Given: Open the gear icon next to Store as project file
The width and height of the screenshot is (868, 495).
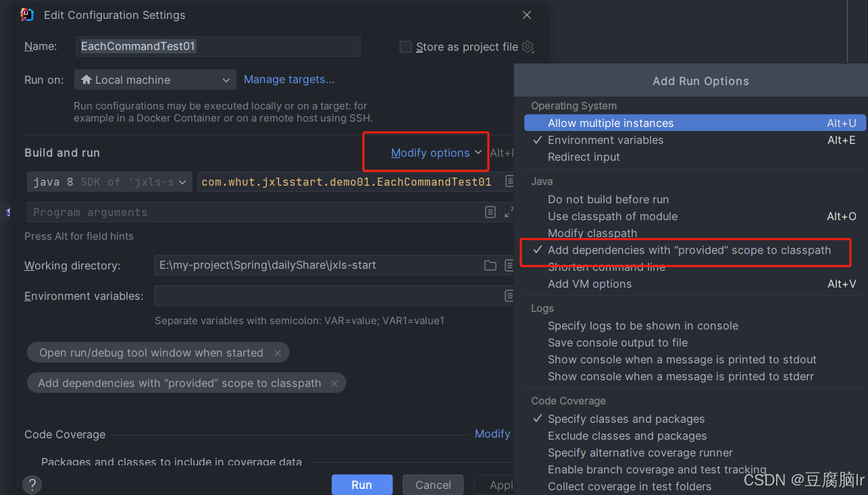Looking at the screenshot, I should 528,47.
